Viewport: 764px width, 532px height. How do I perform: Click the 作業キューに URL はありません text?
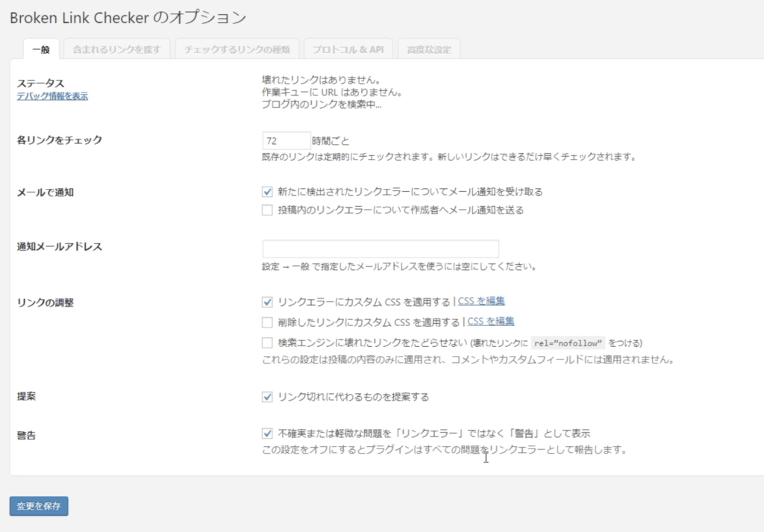[x=332, y=92]
